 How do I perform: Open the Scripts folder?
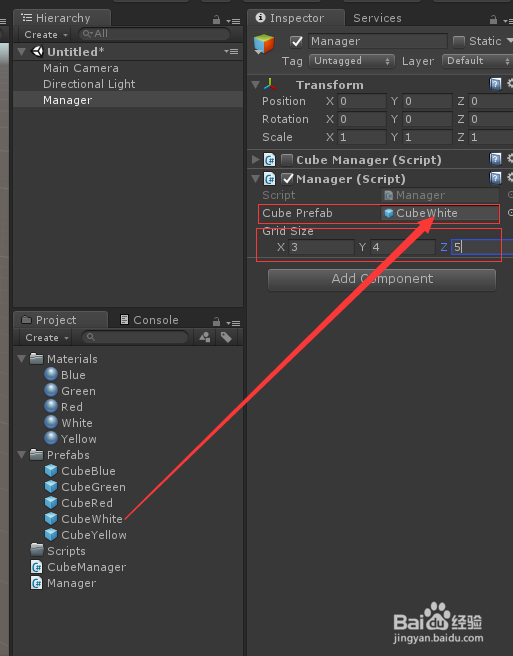click(x=66, y=551)
